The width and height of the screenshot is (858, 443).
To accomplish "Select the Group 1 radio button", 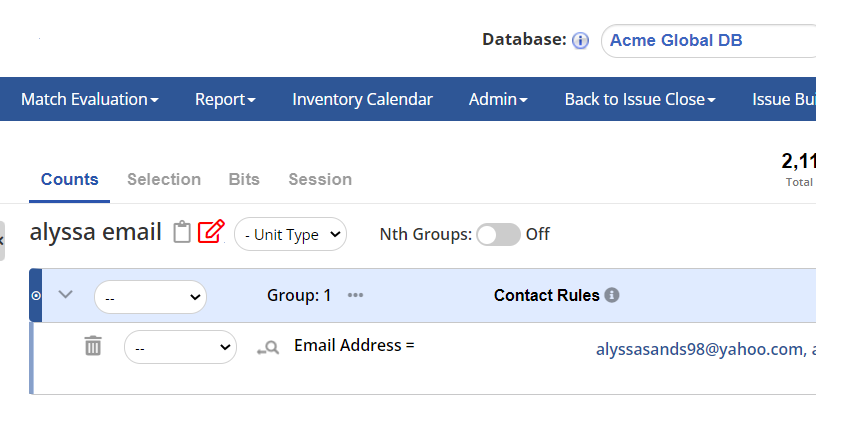I will (37, 296).
